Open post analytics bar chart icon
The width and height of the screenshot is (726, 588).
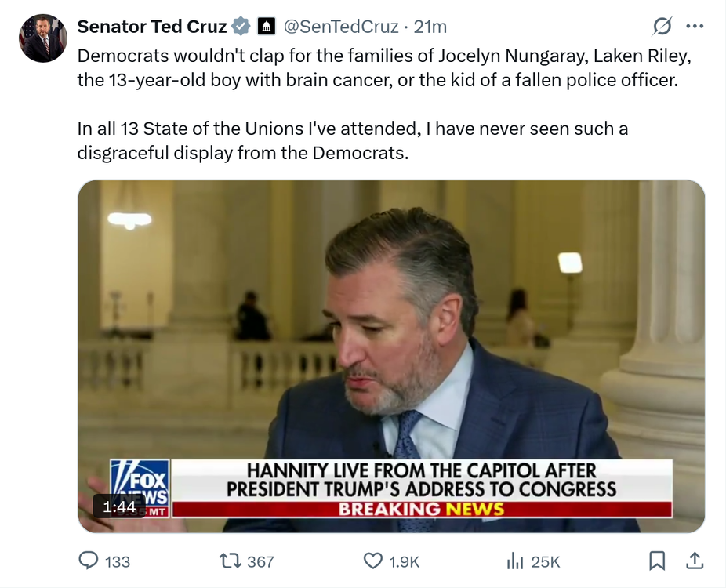515,561
